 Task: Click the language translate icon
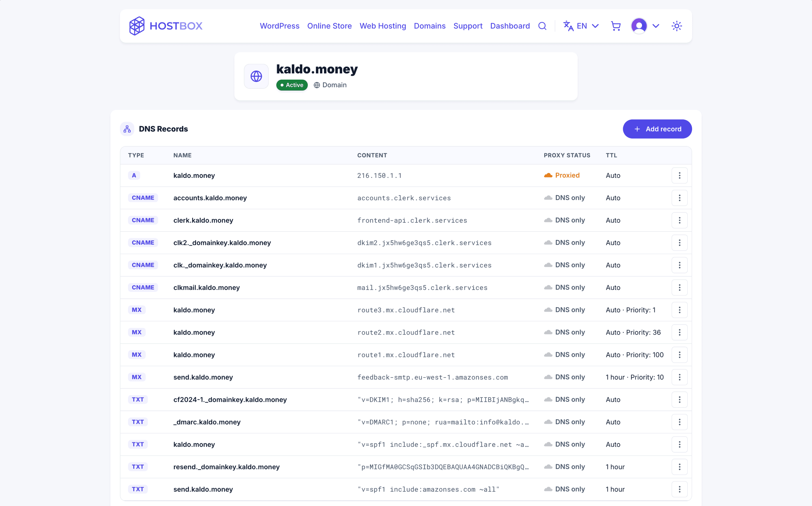(568, 26)
